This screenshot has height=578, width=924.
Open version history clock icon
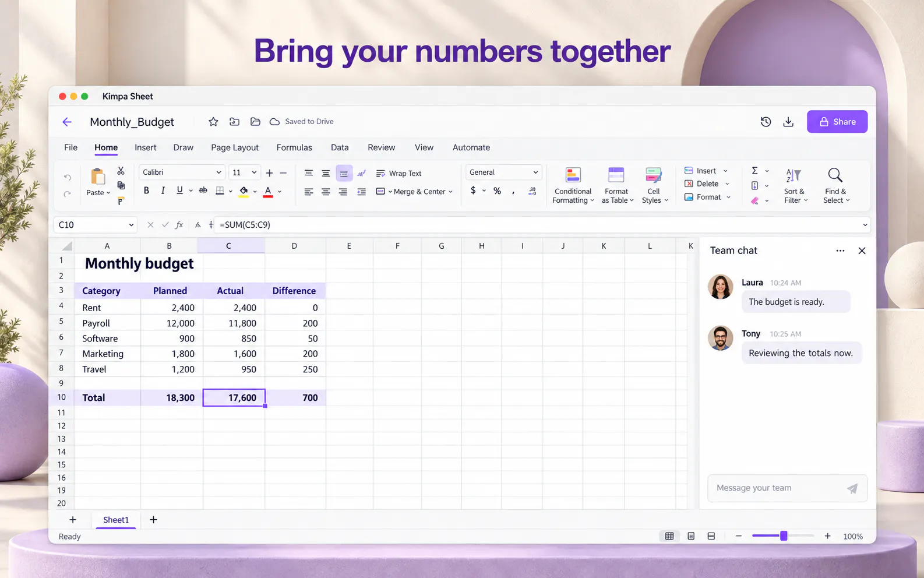click(x=766, y=122)
